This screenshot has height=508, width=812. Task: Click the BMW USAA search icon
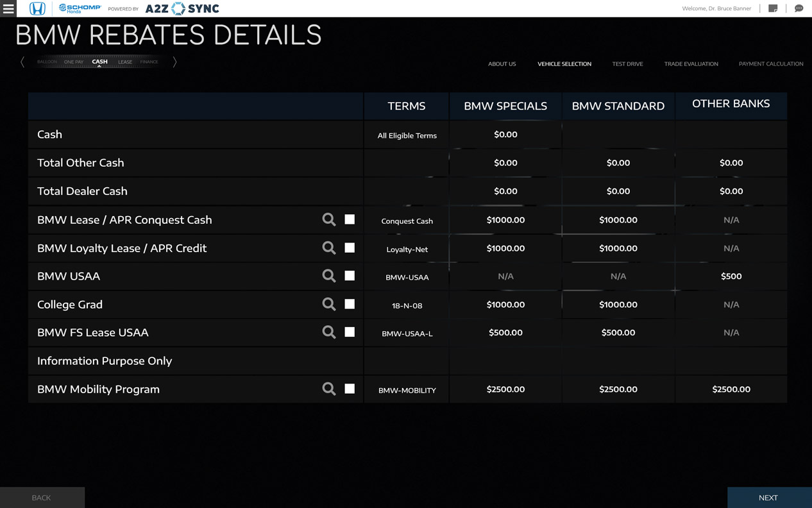(329, 276)
